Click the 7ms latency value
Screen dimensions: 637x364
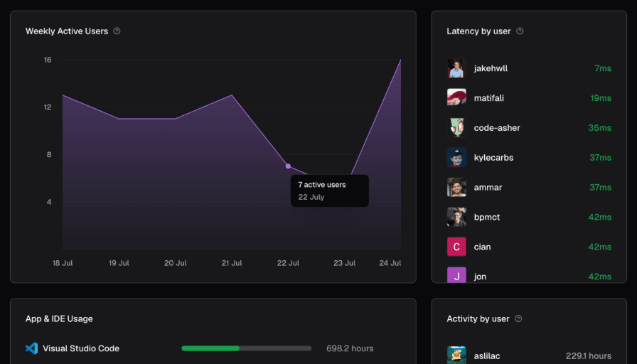click(x=603, y=68)
